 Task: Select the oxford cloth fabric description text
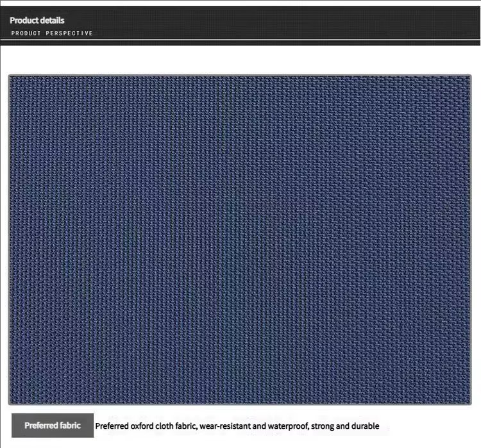[x=237, y=426]
